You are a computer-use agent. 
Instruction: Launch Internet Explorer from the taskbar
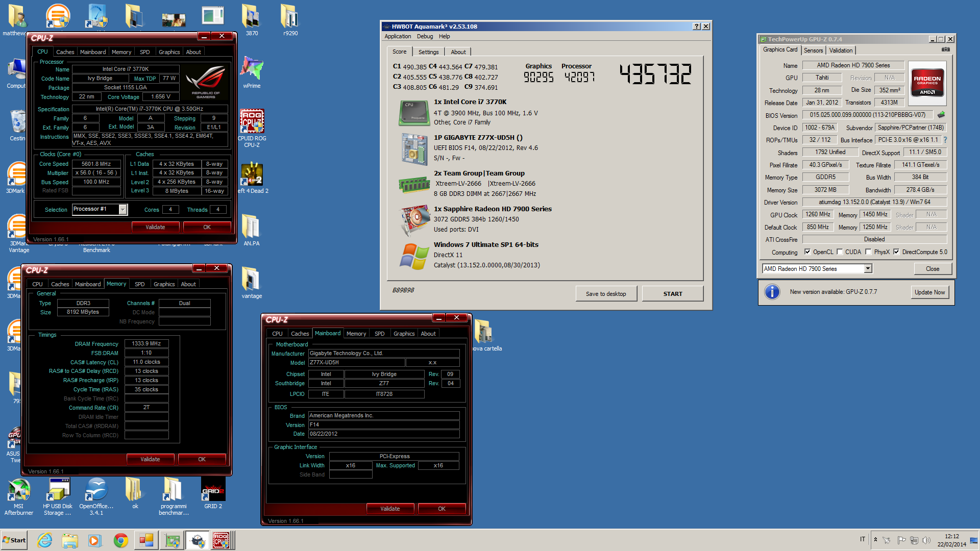point(45,540)
